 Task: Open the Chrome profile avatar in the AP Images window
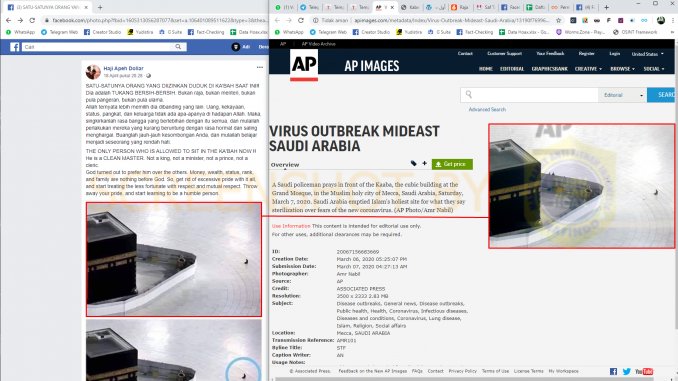[x=661, y=20]
